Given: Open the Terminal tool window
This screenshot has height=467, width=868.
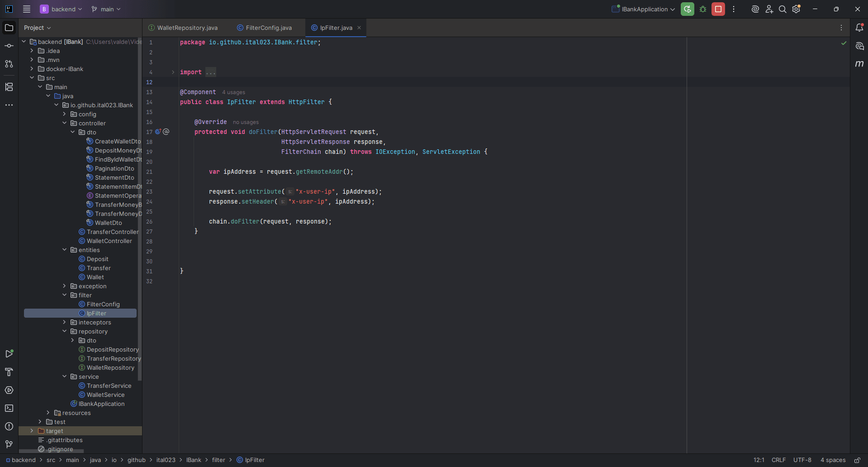Looking at the screenshot, I should point(9,408).
